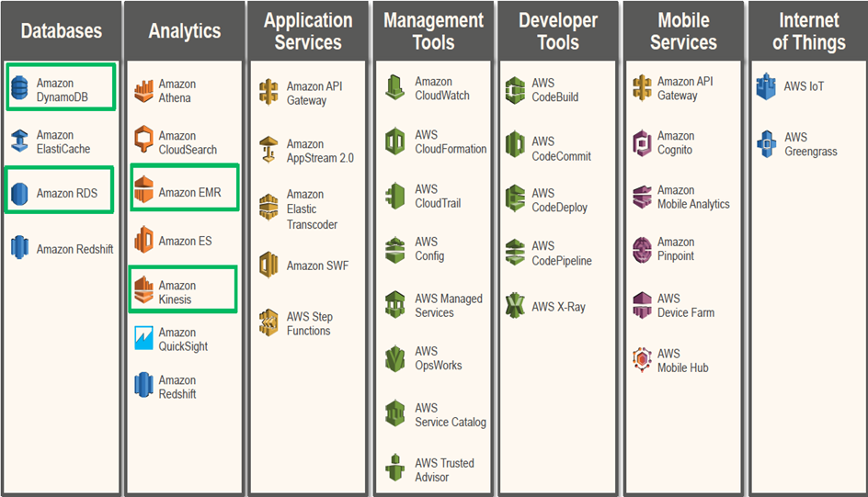
Task: Open the Developer Tools column header
Action: click(556, 30)
